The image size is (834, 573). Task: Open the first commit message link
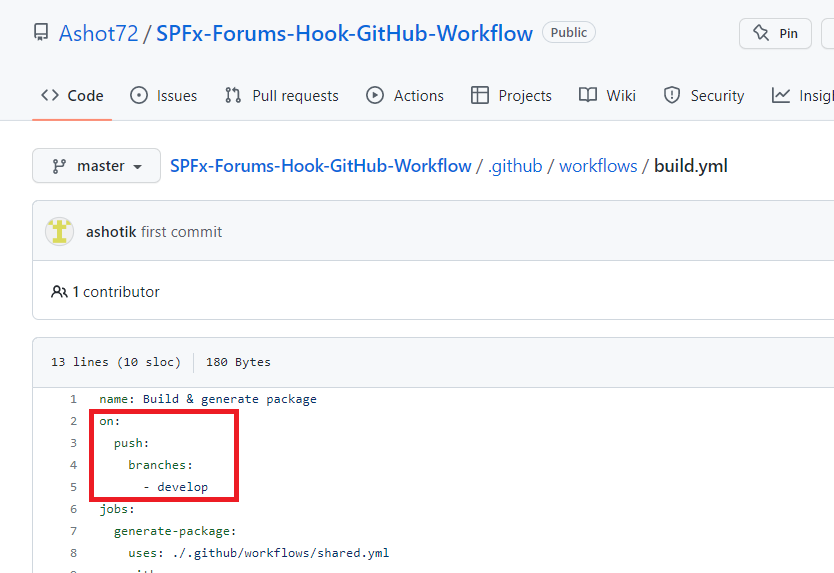pos(181,232)
